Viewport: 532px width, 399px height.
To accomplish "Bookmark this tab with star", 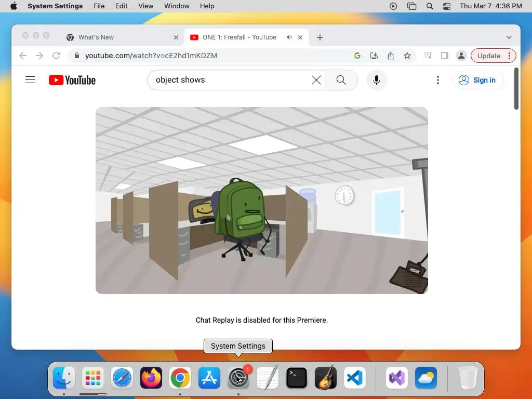I will click(x=407, y=56).
